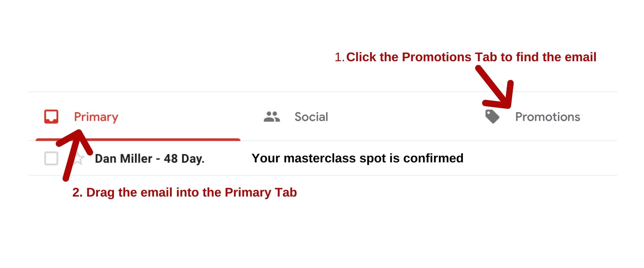
Task: Click the step number '2.' label
Action: pos(77,192)
